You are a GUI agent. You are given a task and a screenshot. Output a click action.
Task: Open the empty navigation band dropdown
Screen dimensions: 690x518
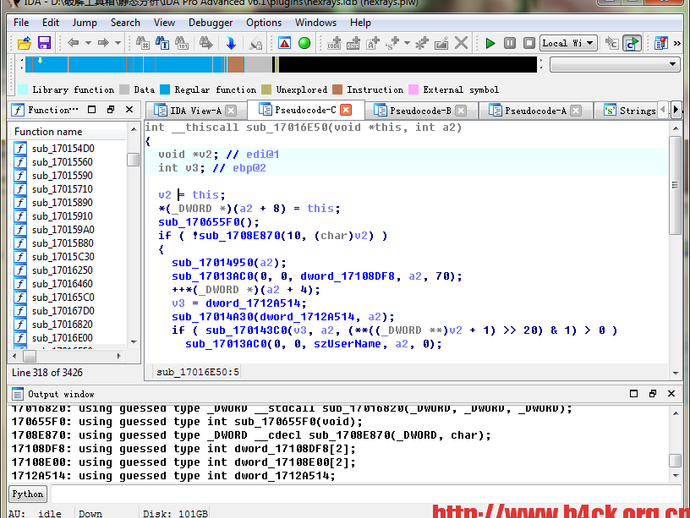615,65
